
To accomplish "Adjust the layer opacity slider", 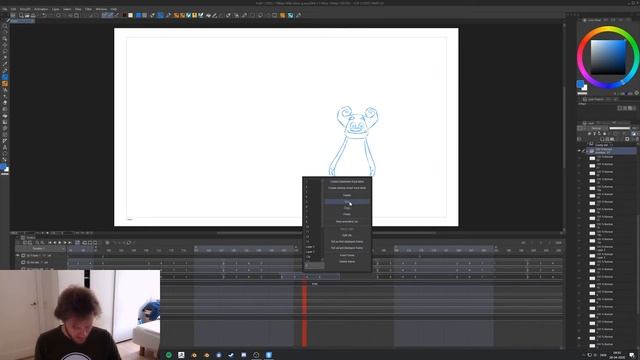I will coord(619,128).
